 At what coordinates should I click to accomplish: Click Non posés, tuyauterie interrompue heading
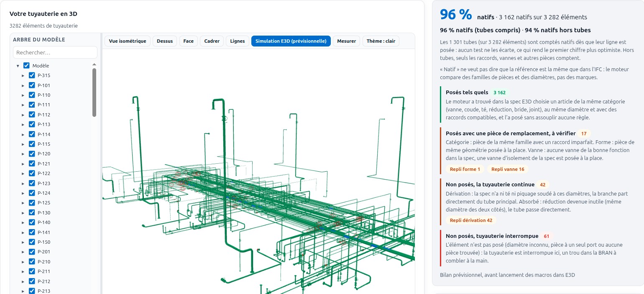[x=492, y=236]
